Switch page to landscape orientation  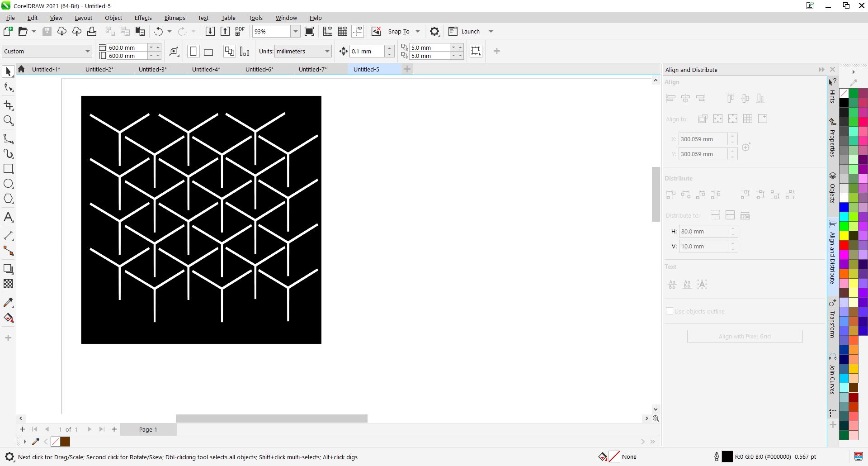coord(208,52)
